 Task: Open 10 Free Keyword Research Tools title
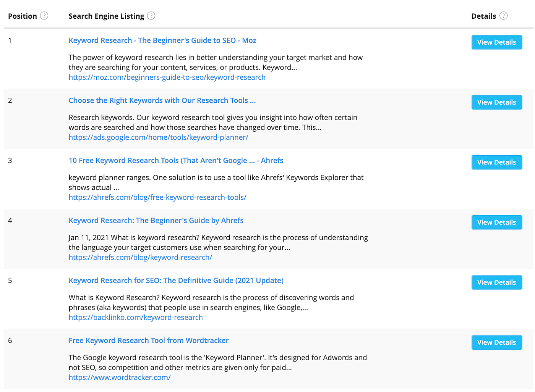[176, 160]
